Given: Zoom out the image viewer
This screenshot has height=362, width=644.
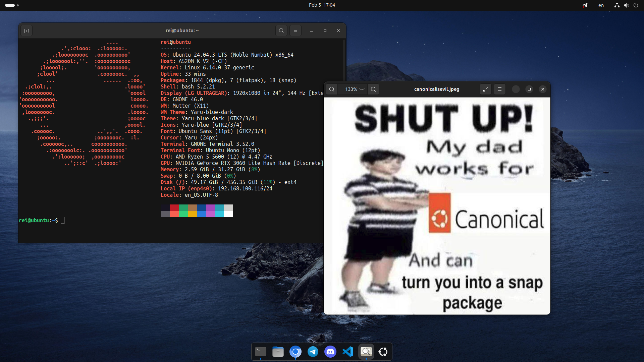Looking at the screenshot, I should coord(332,89).
